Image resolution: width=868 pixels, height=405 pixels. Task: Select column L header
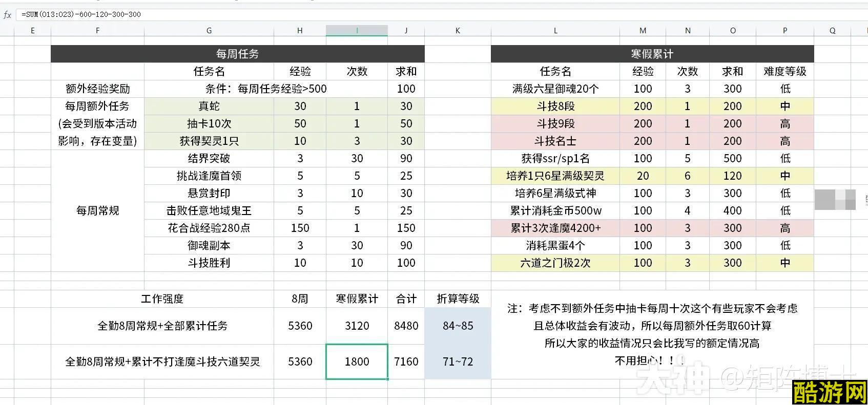tap(555, 31)
